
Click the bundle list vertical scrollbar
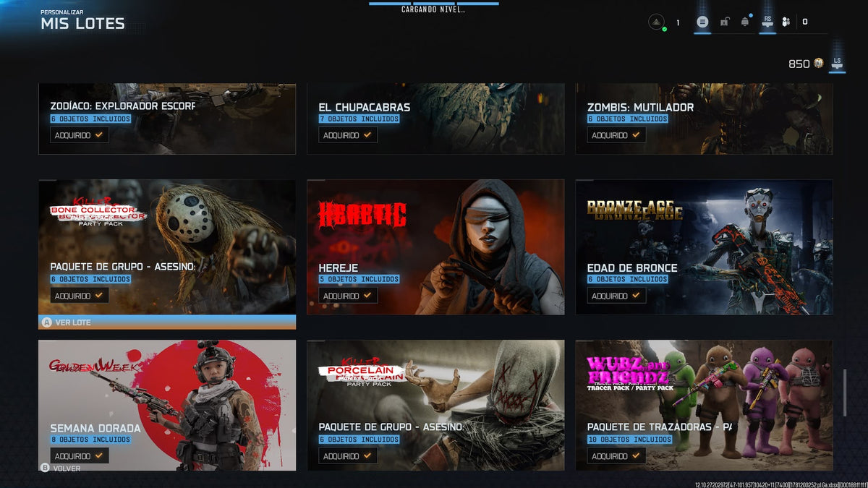[x=844, y=393]
